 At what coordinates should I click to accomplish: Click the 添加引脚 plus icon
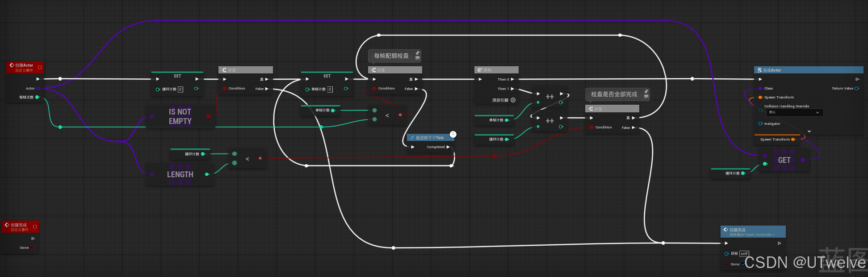(513, 100)
